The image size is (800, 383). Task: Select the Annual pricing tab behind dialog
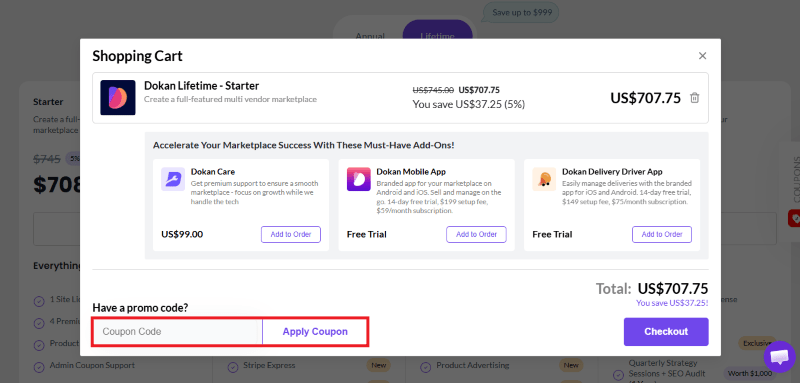[x=370, y=36]
